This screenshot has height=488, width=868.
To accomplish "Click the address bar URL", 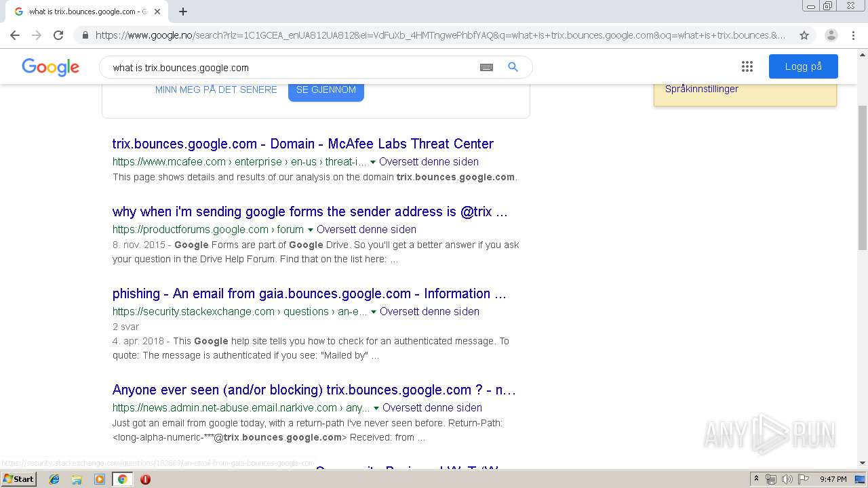I will click(x=441, y=35).
